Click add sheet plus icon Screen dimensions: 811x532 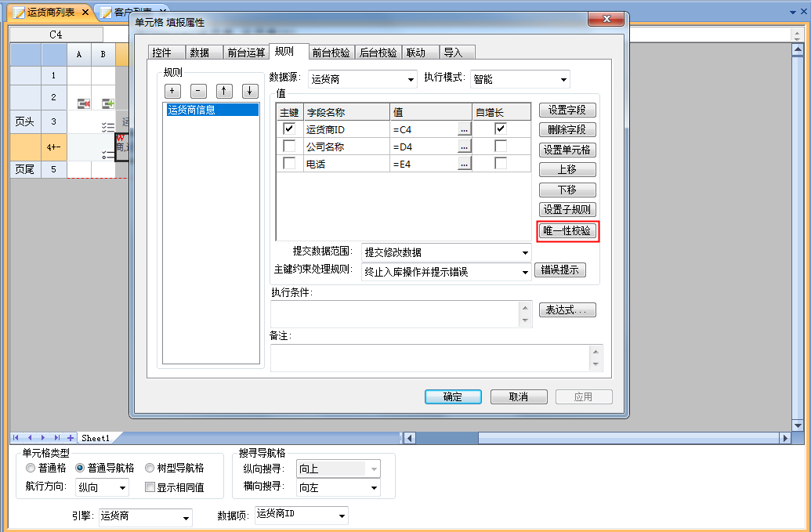pos(71,438)
